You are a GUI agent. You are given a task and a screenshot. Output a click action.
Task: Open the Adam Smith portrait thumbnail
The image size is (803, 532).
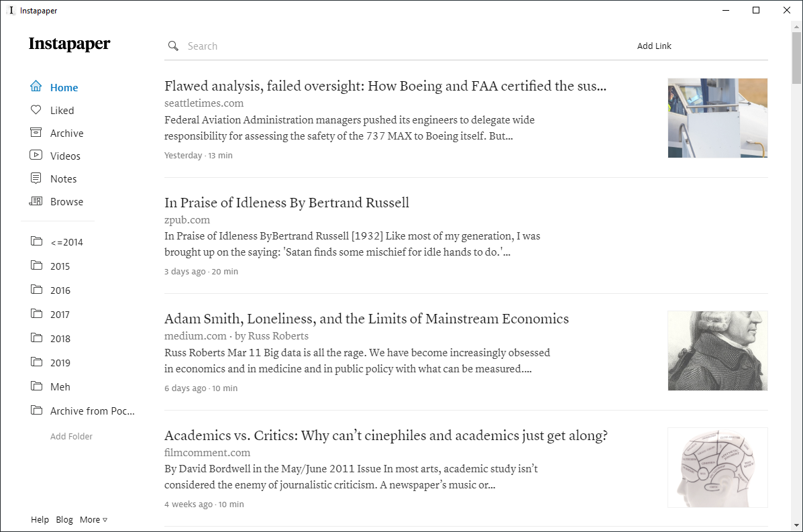(x=717, y=350)
